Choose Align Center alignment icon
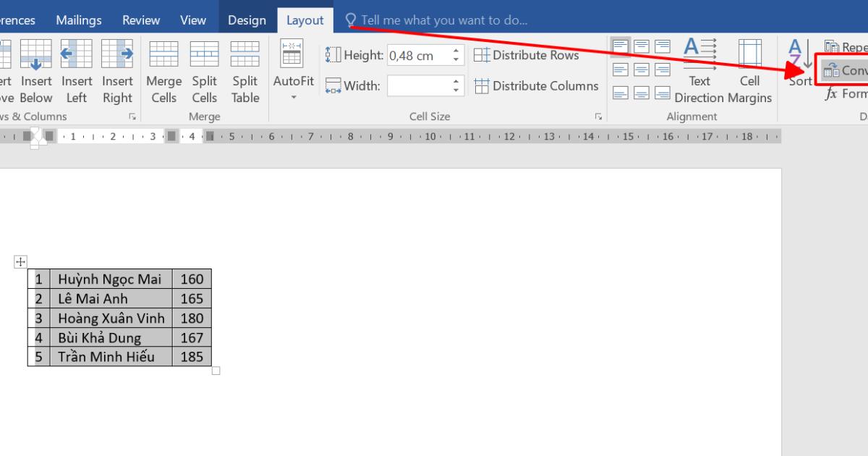This screenshot has width=868, height=456. (x=642, y=69)
